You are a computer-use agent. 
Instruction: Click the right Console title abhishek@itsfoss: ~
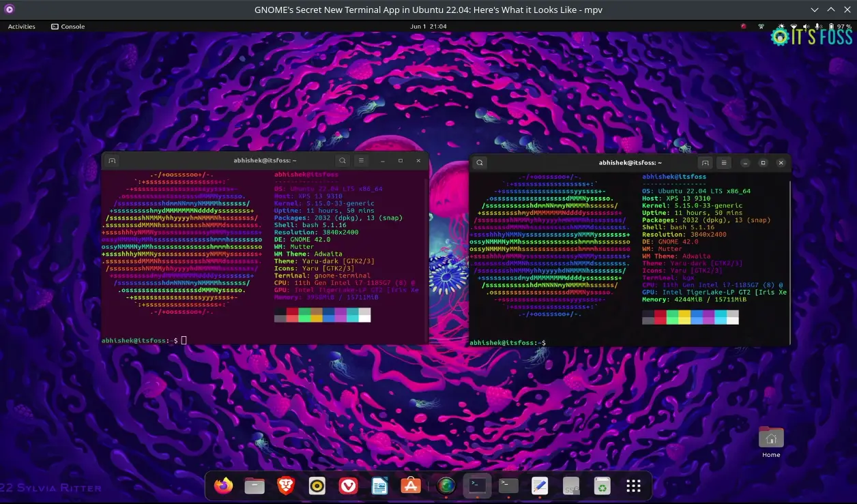[630, 163]
